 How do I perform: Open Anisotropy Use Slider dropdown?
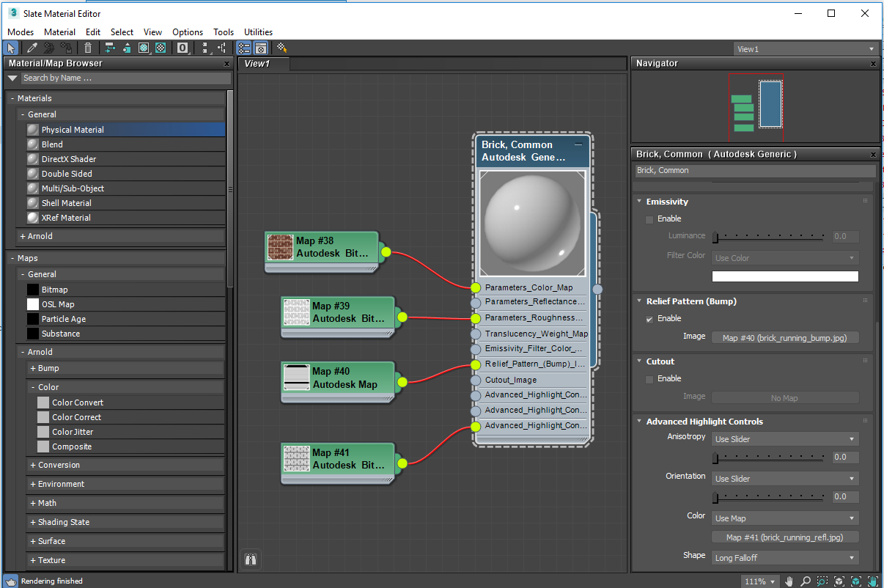[785, 439]
